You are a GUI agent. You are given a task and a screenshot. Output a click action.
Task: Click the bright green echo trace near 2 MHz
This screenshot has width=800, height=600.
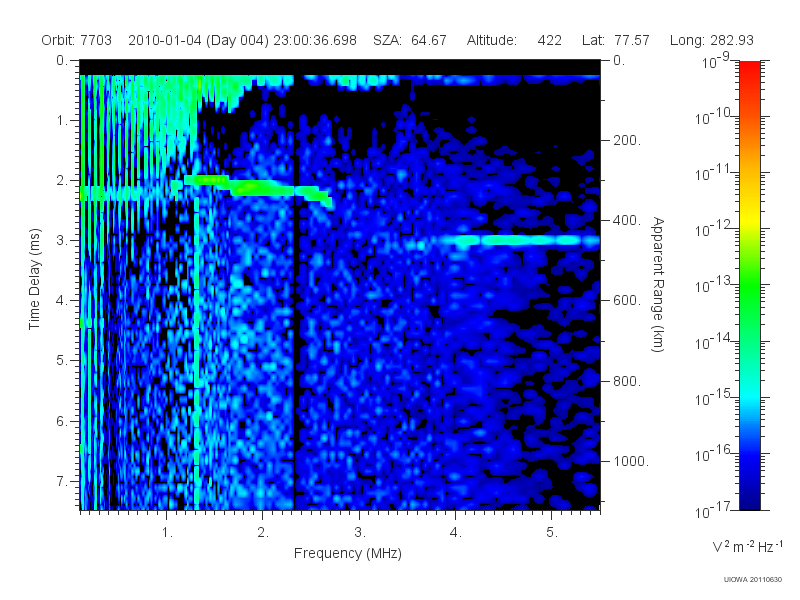[x=258, y=188]
